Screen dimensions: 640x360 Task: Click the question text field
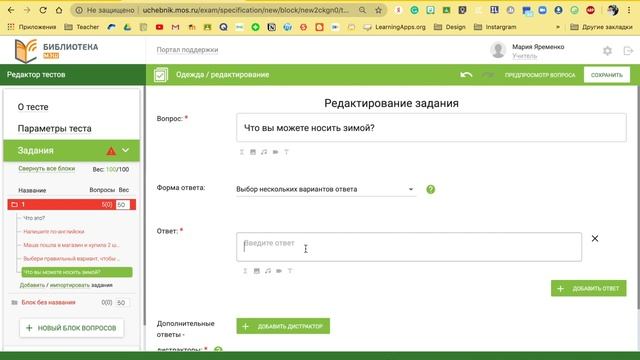pyautogui.click(x=431, y=128)
